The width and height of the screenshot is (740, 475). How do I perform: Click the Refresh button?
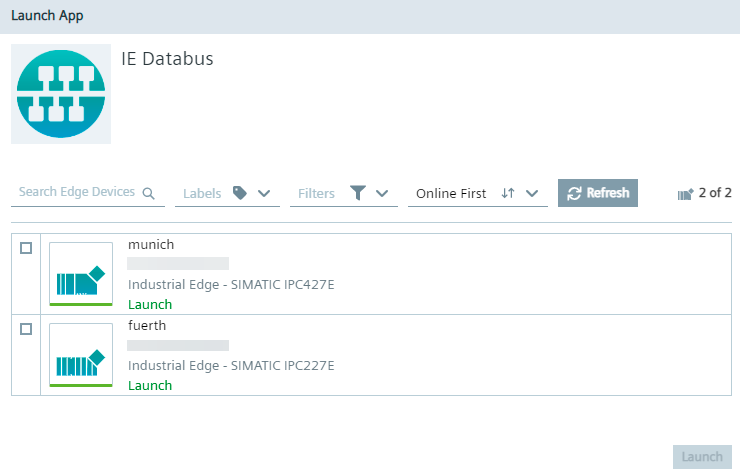[597, 193]
